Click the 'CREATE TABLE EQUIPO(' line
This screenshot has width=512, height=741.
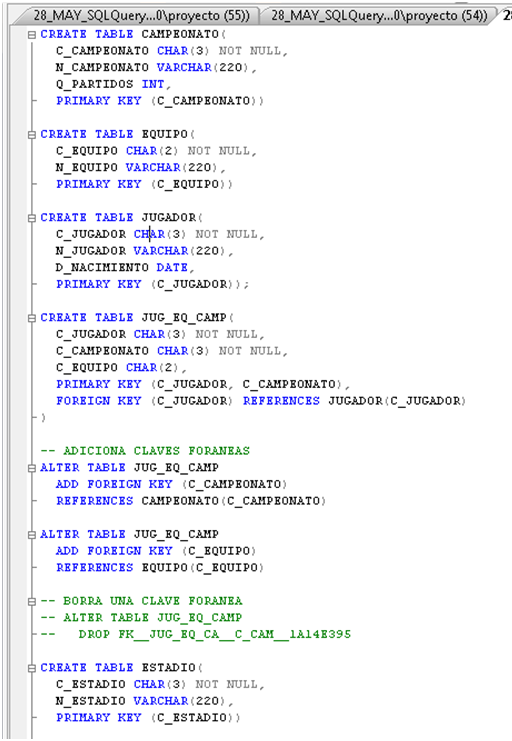[118, 134]
